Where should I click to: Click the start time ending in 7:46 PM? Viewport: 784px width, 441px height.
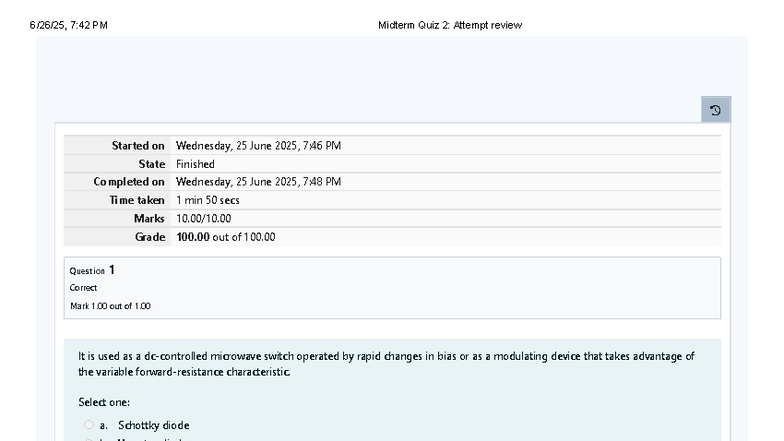pyautogui.click(x=258, y=146)
